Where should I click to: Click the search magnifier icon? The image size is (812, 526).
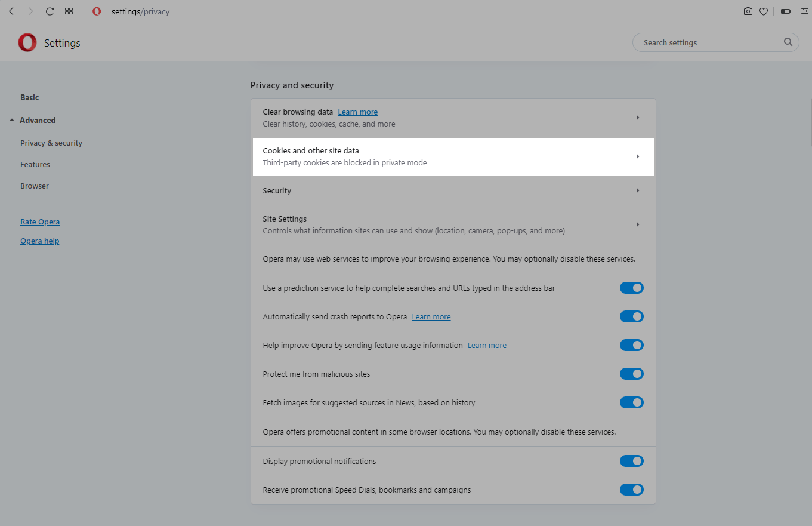click(x=788, y=42)
